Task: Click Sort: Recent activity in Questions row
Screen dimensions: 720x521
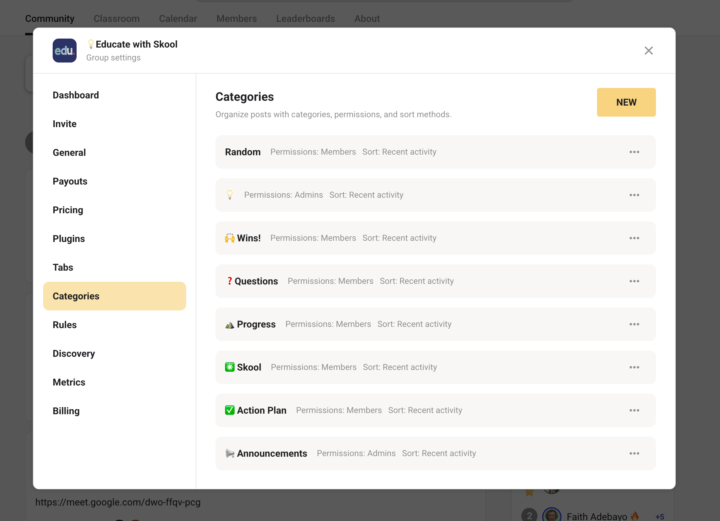Action: click(x=416, y=281)
